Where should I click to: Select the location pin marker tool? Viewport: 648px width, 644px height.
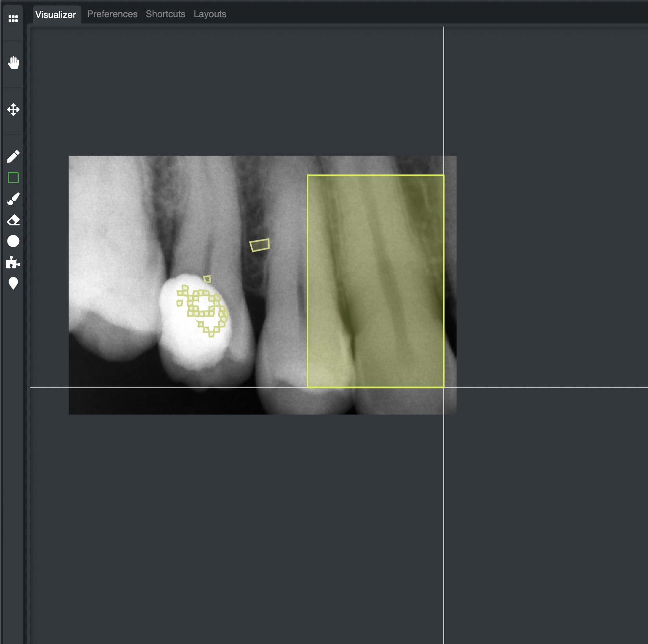(x=13, y=283)
